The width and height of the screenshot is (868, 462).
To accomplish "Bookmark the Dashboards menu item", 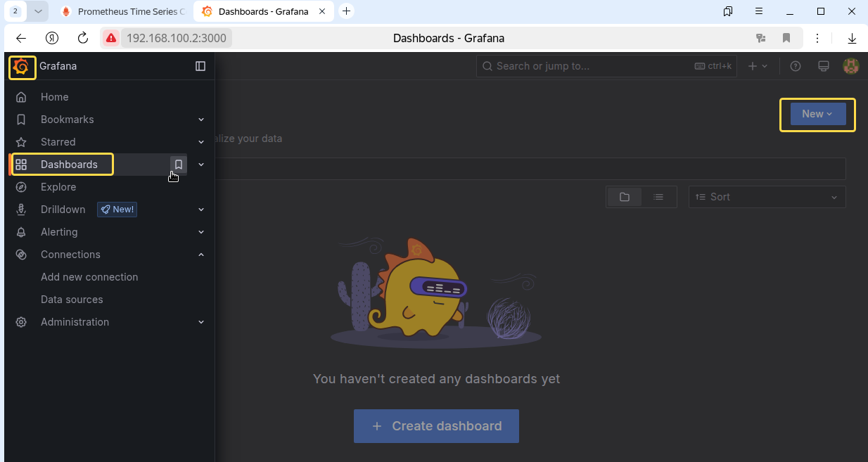I will click(x=179, y=165).
